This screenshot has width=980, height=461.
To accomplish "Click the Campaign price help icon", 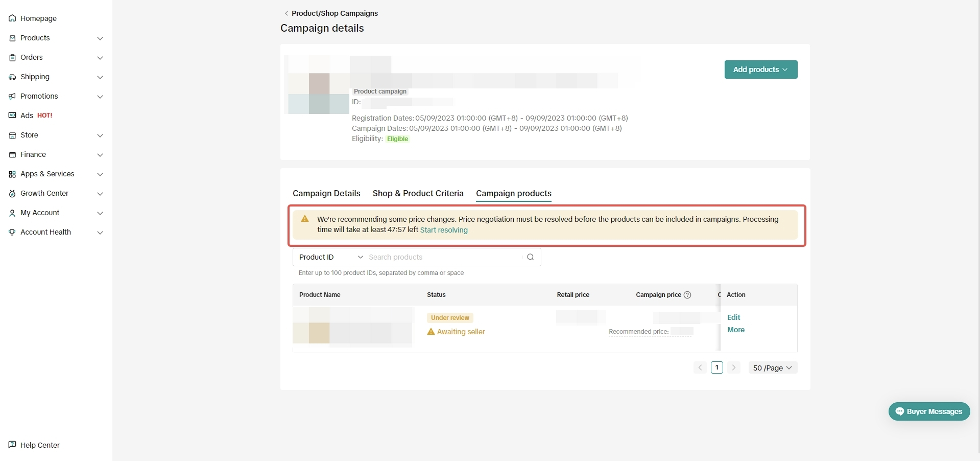I will coord(687,295).
